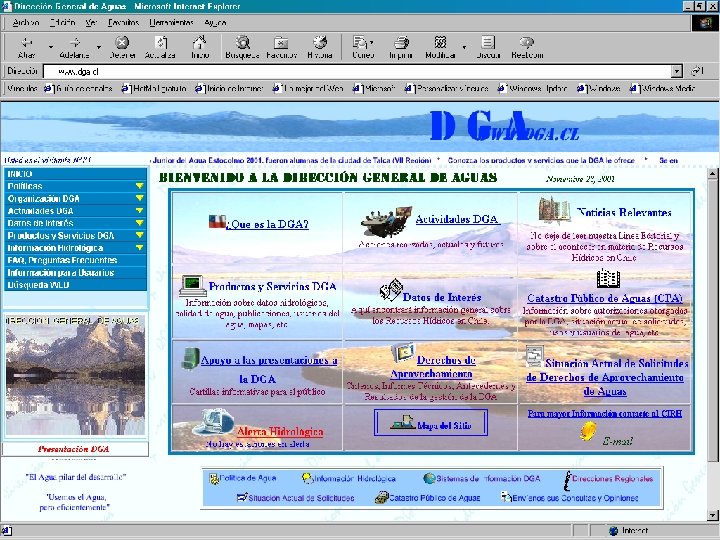Click the Modificar edit toolbar button
The width and height of the screenshot is (720, 540).
tap(440, 47)
